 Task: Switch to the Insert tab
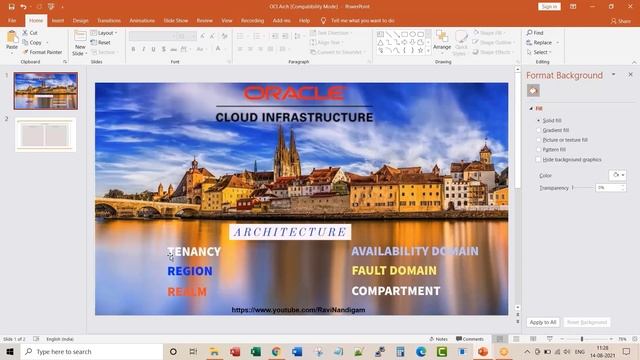(58, 20)
